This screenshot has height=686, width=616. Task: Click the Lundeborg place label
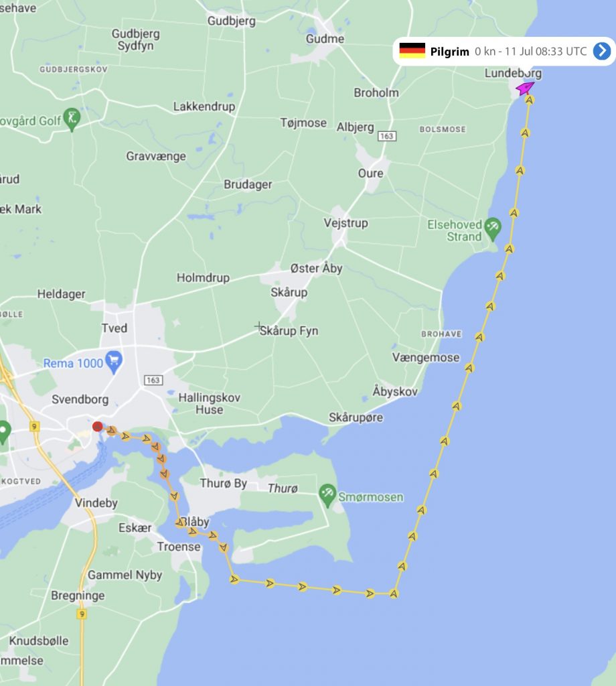point(513,73)
